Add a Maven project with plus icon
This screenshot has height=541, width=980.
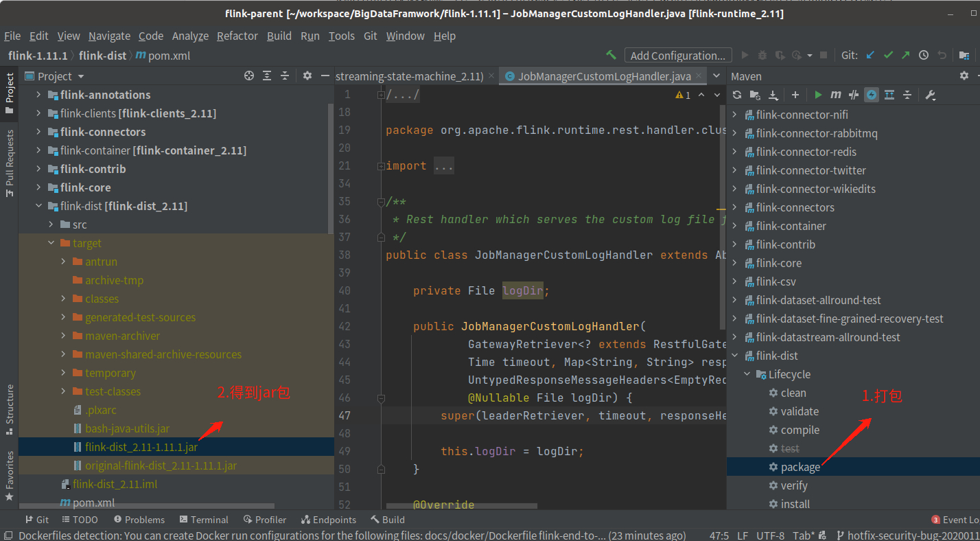click(x=795, y=95)
